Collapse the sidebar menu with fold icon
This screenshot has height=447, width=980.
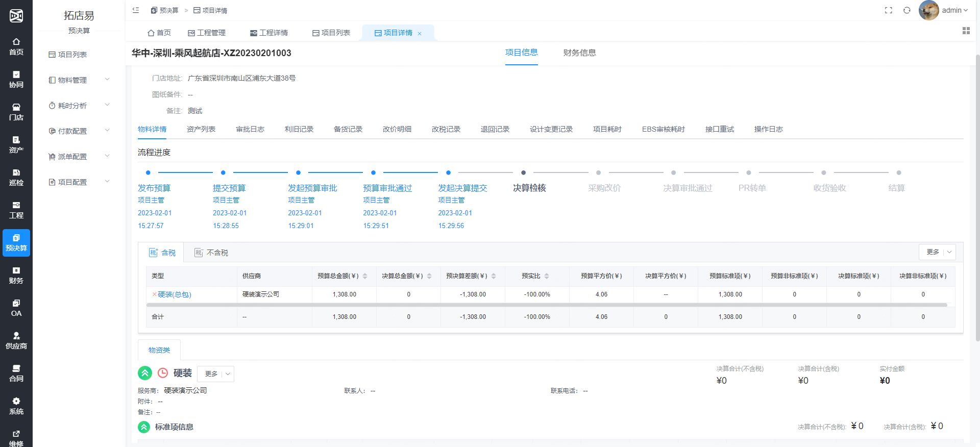136,10
